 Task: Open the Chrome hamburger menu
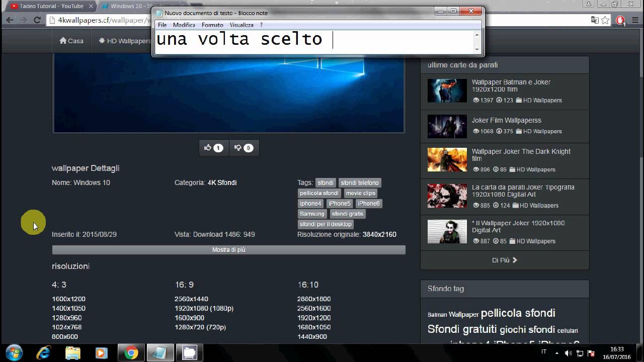tap(634, 20)
